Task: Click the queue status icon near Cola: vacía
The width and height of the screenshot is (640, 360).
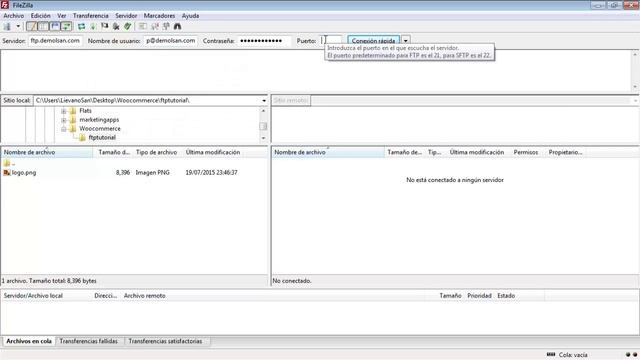Action: click(x=551, y=355)
